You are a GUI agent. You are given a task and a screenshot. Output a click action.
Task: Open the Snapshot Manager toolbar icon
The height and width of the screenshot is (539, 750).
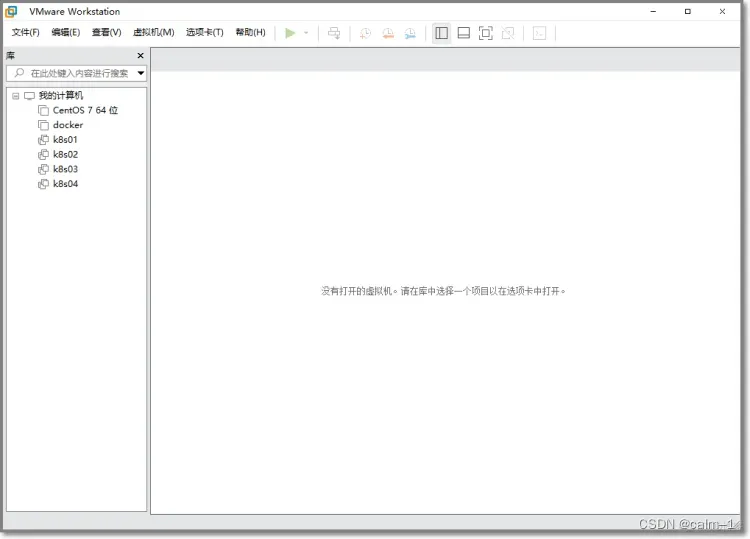[410, 33]
